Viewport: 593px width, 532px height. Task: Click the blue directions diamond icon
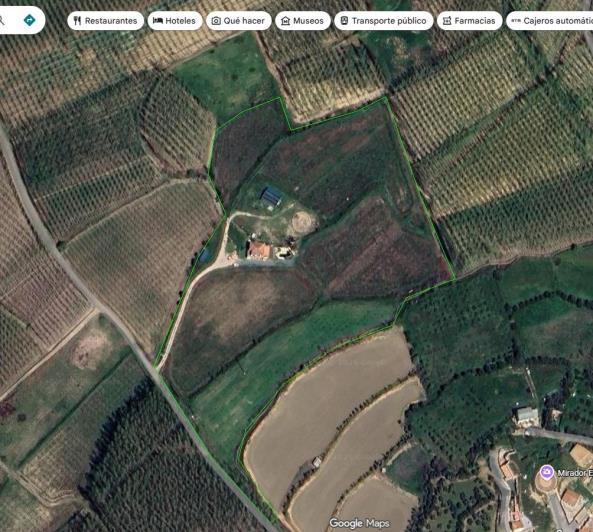coord(29,20)
